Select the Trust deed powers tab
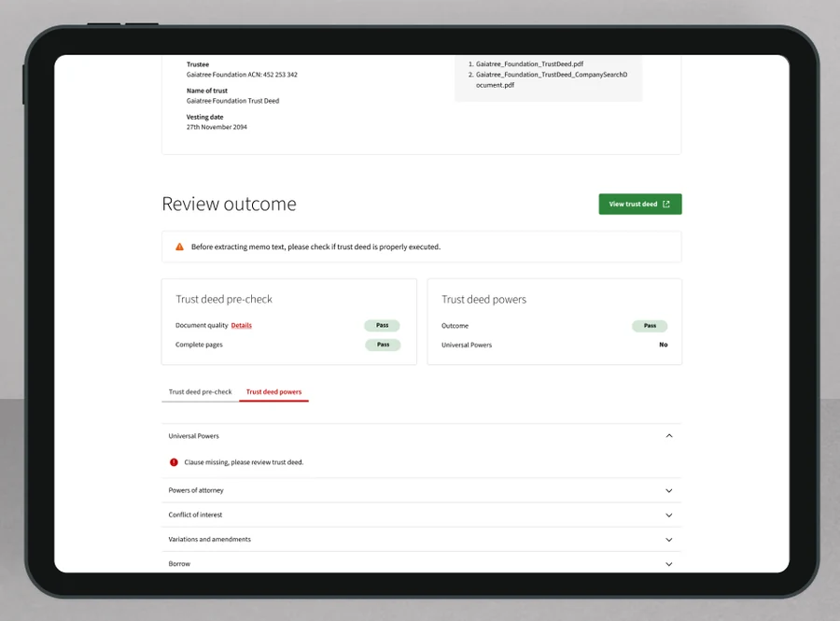840x621 pixels. [273, 391]
